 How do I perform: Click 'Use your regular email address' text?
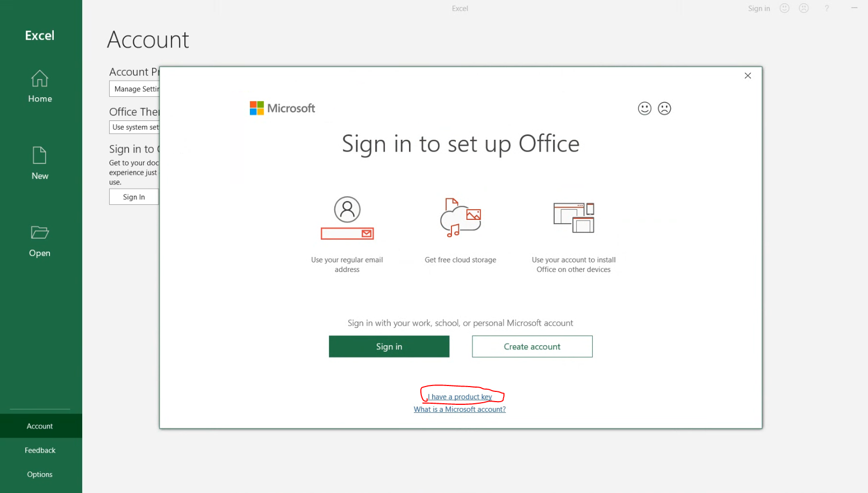point(347,265)
